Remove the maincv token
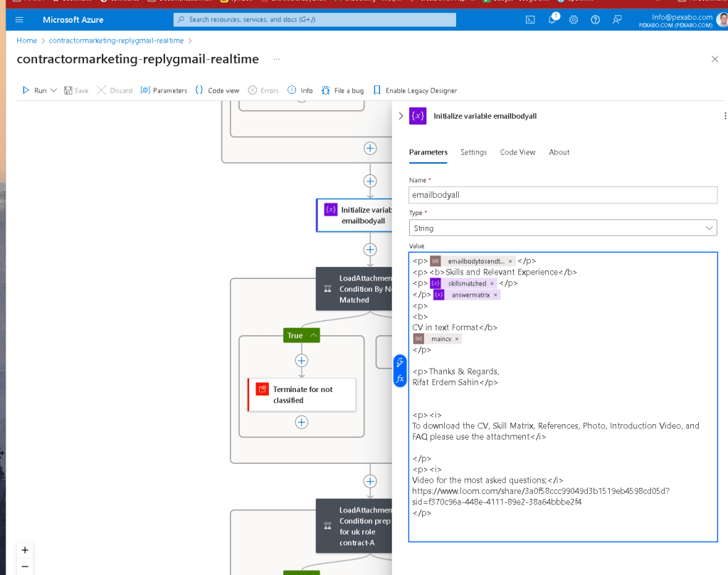 (x=457, y=339)
